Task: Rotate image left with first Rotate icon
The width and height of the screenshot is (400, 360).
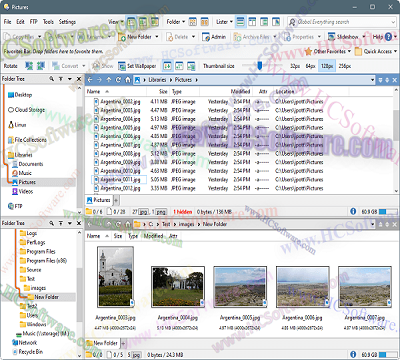Action: [29, 66]
